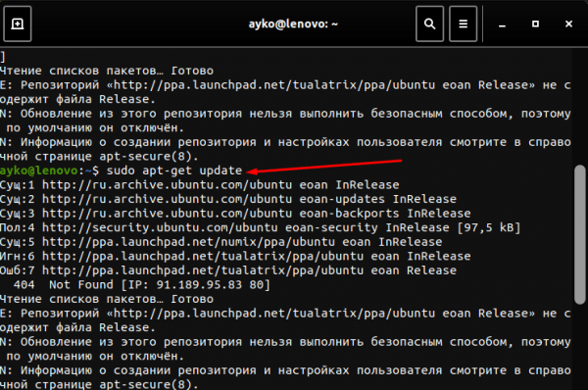Click the last 'Чтение списков пакетов… Готово' line
The height and width of the screenshot is (390, 588).
107,299
